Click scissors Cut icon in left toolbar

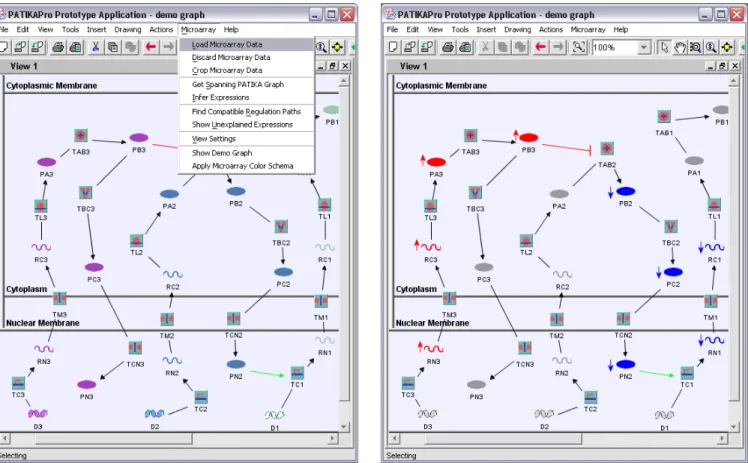95,47
